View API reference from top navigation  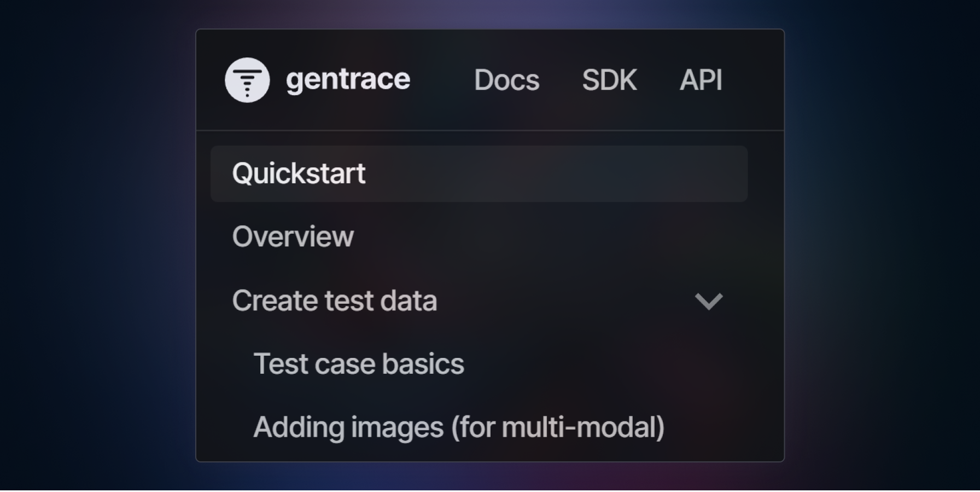(x=701, y=80)
